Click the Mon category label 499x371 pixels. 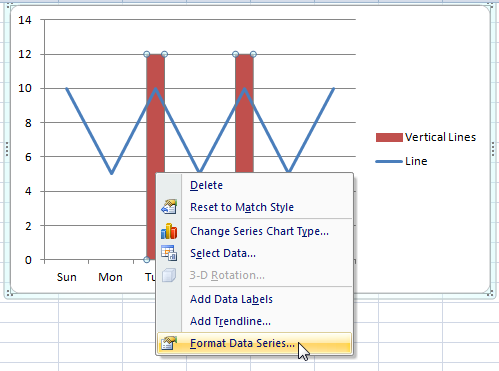click(x=110, y=277)
